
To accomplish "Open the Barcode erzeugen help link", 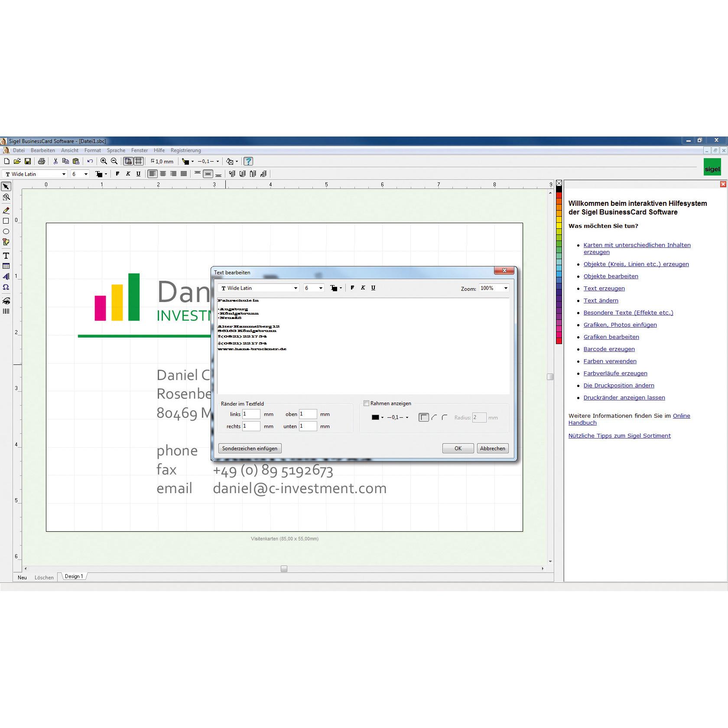I will click(609, 349).
